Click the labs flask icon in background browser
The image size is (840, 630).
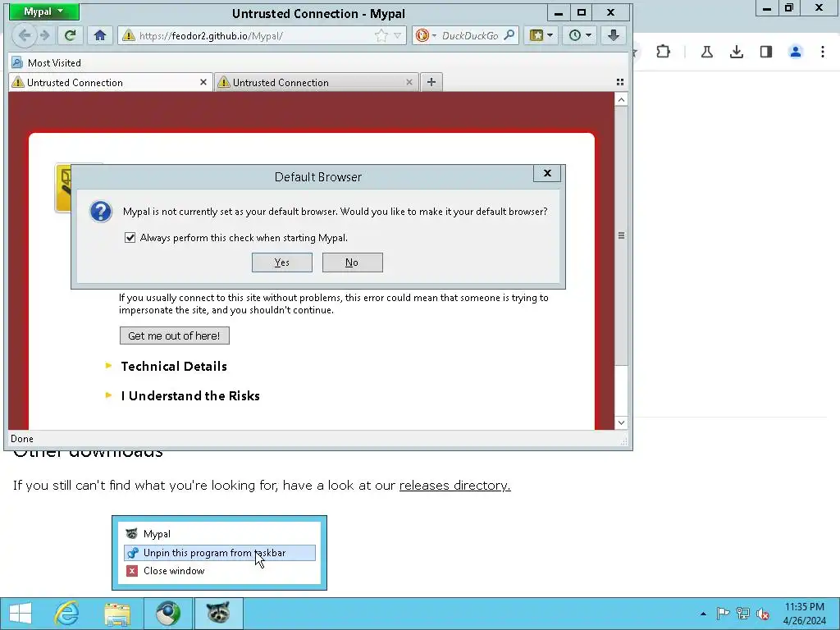706,52
